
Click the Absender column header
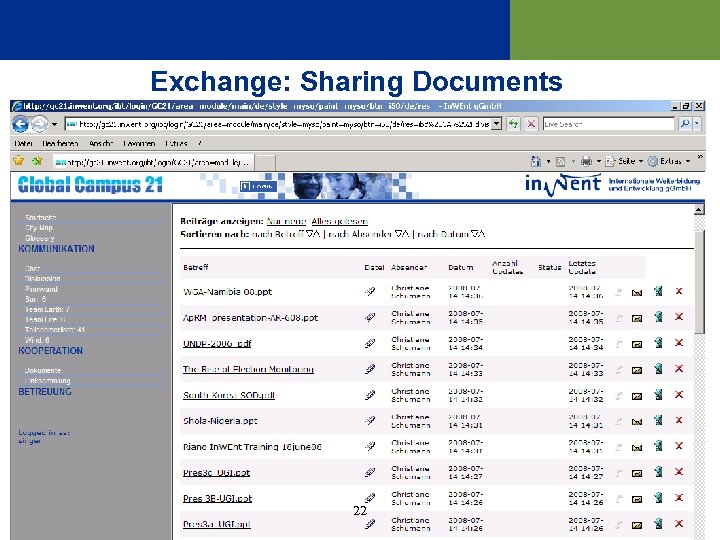pyautogui.click(x=409, y=267)
